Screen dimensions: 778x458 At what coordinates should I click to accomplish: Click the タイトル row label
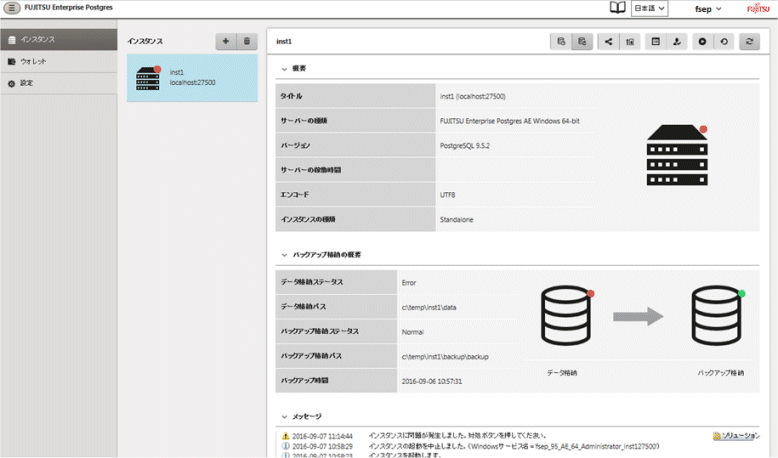(291, 96)
